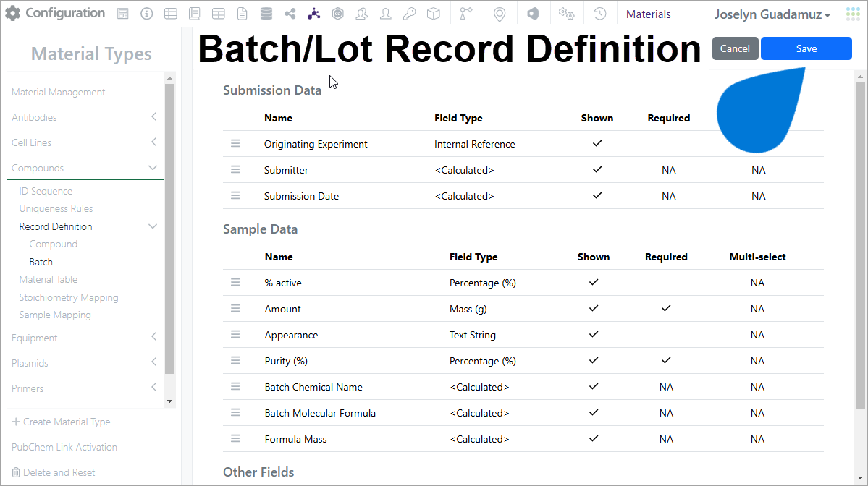868x486 pixels.
Task: Expand the Plasmids section chevron
Action: coord(154,362)
